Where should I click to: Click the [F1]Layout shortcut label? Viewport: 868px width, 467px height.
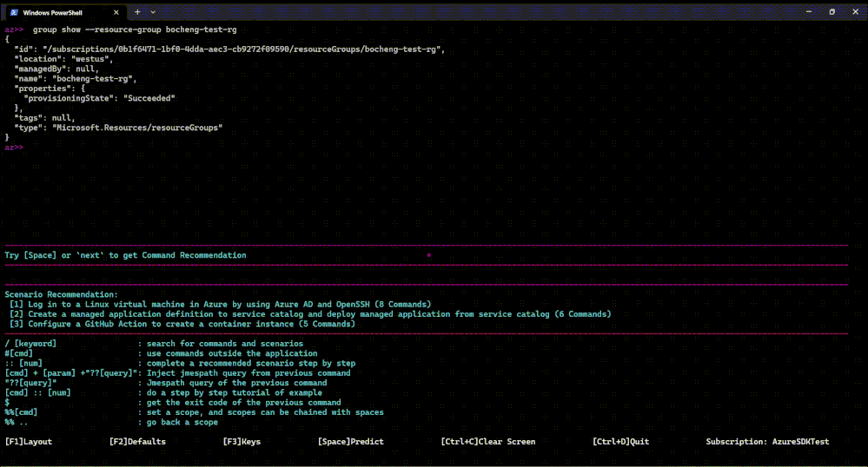pyautogui.click(x=28, y=442)
